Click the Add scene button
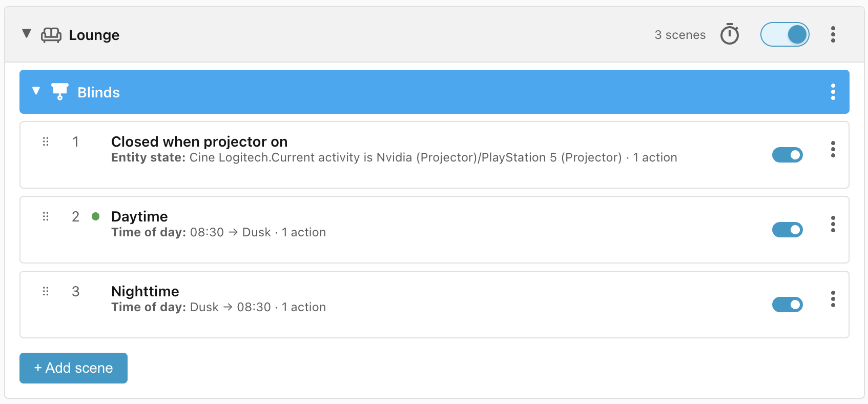Image resolution: width=868 pixels, height=404 pixels. (73, 368)
